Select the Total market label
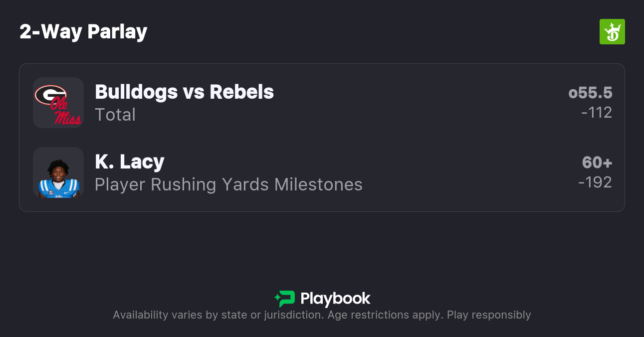The width and height of the screenshot is (644, 337). pos(115,115)
